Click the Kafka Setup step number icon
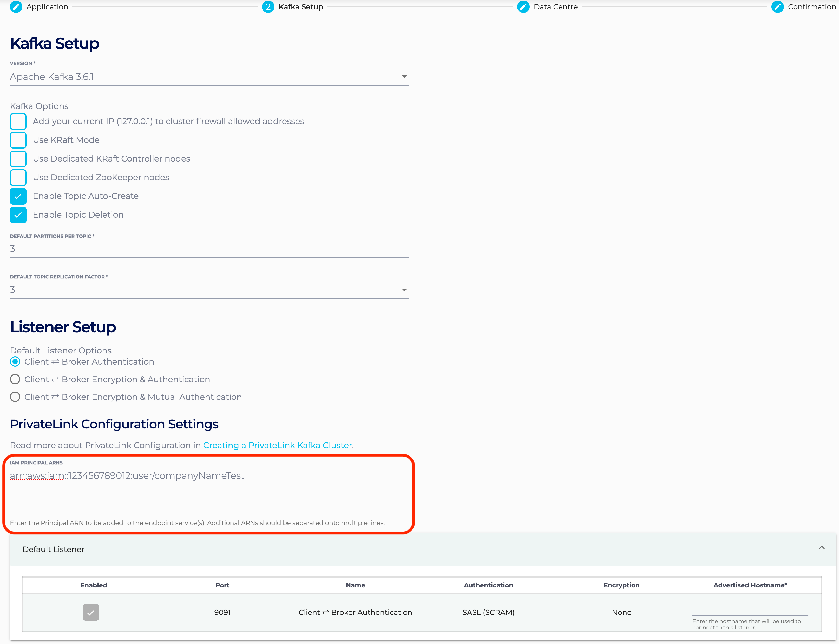The height and width of the screenshot is (644, 839). (268, 7)
